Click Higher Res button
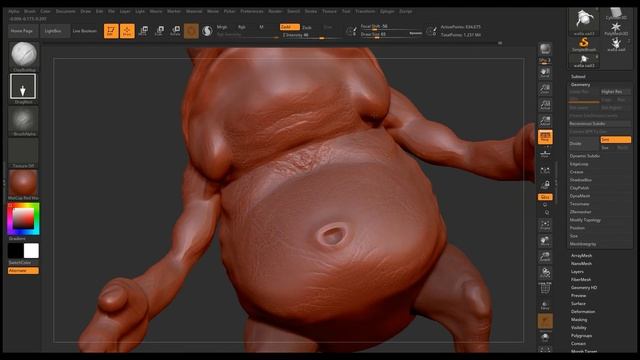Viewport: 640px width, 360px height. [x=615, y=92]
